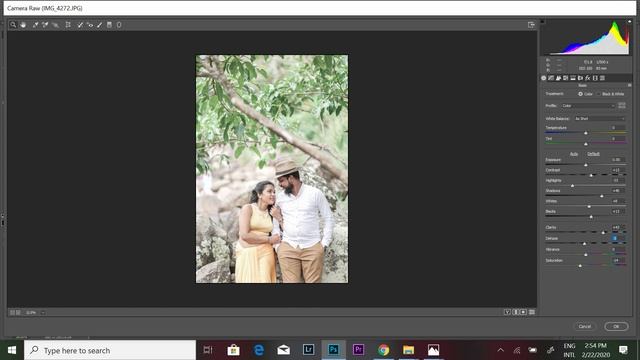Open the Profile dropdown
The height and width of the screenshot is (360, 640).
tap(588, 106)
